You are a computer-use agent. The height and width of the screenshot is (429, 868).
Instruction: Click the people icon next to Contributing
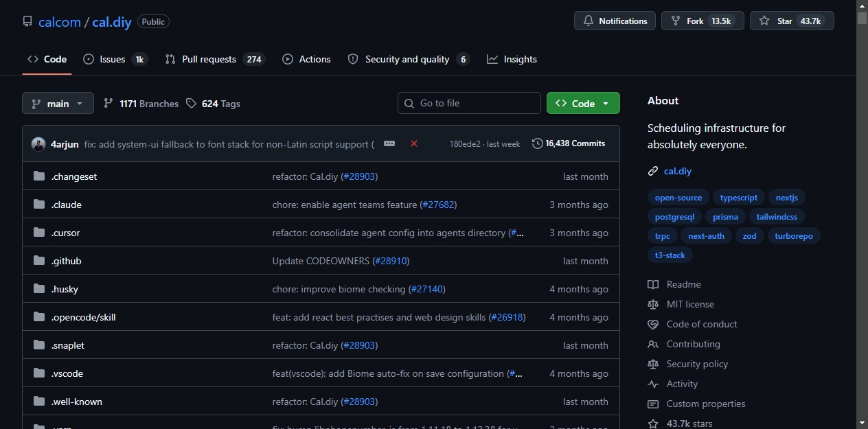(x=653, y=344)
